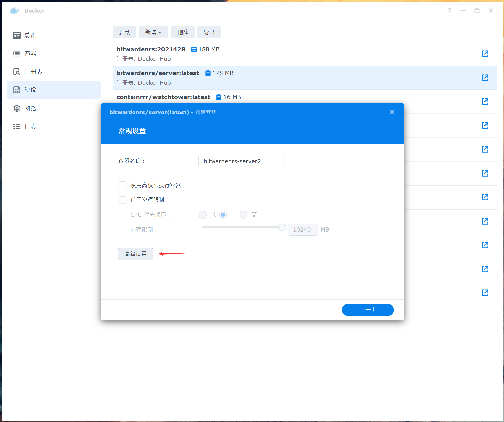Select CPU priority 中 radio button

click(223, 215)
